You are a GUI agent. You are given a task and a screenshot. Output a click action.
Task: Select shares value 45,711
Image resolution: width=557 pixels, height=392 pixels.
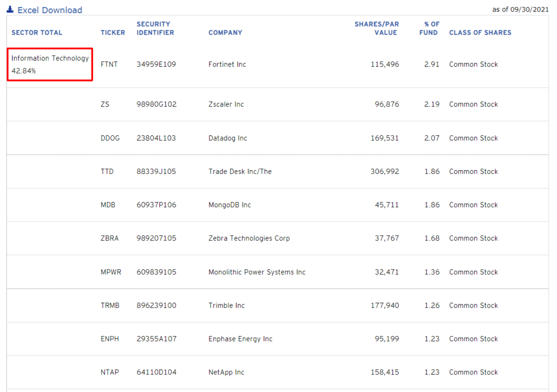tap(387, 205)
